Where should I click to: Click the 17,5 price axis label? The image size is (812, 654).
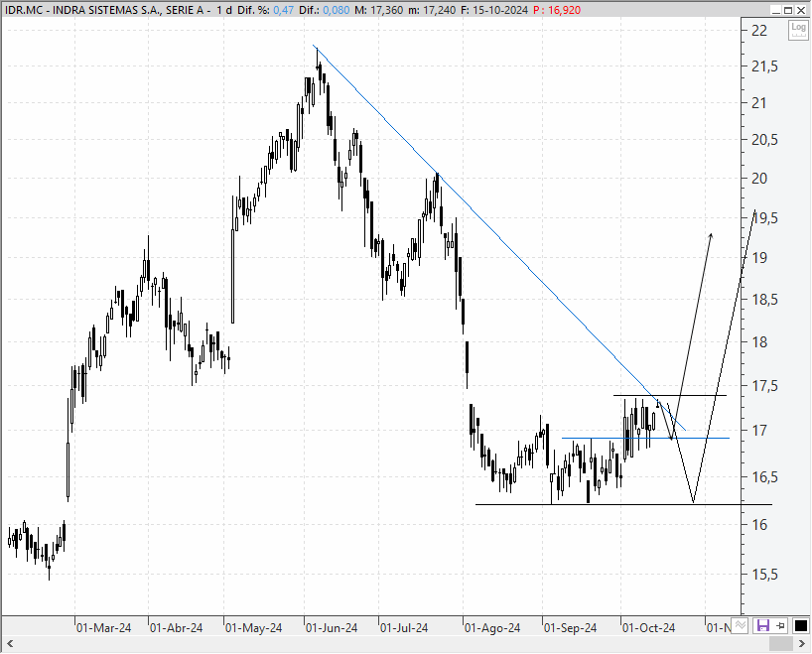click(764, 386)
